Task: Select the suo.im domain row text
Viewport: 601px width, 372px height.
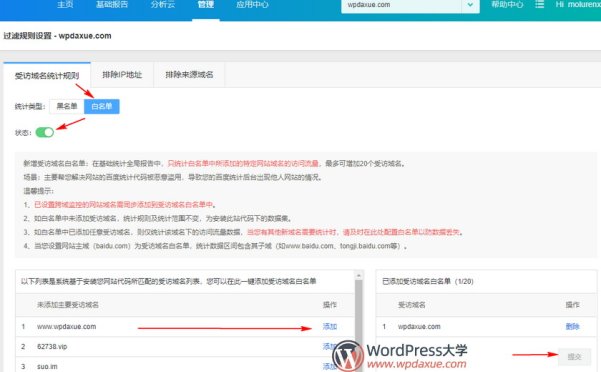Action: click(47, 366)
